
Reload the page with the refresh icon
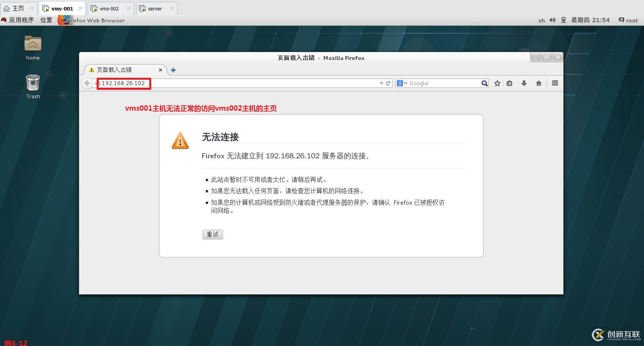(388, 83)
